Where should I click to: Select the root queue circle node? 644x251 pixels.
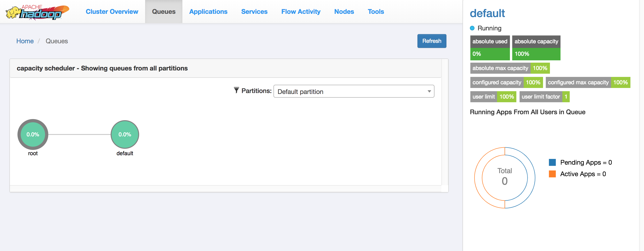(33, 134)
